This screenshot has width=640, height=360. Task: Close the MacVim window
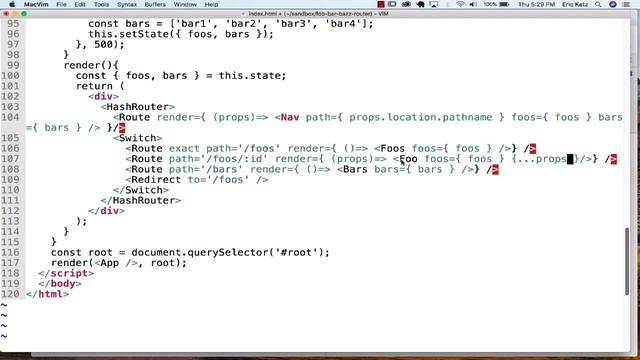6,13
